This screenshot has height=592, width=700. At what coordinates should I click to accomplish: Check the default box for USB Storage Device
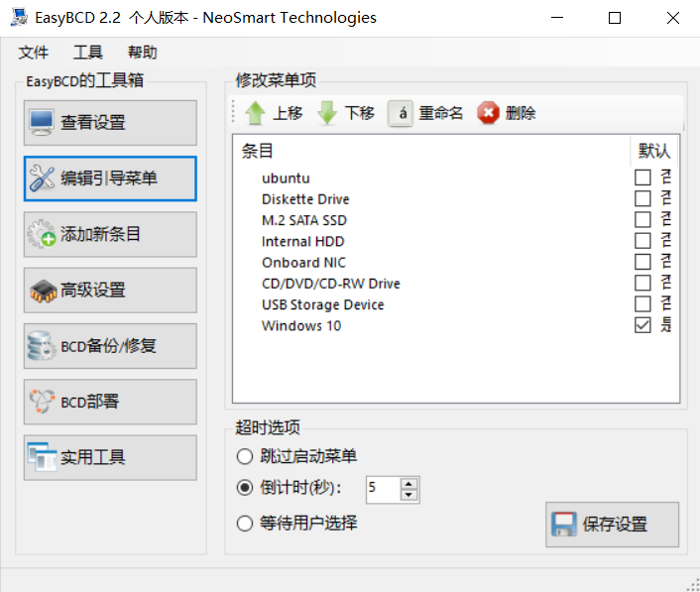(x=642, y=304)
